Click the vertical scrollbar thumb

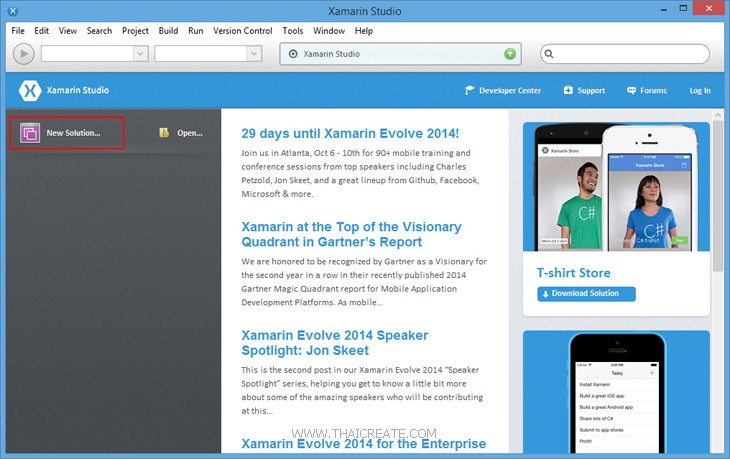coord(717,196)
